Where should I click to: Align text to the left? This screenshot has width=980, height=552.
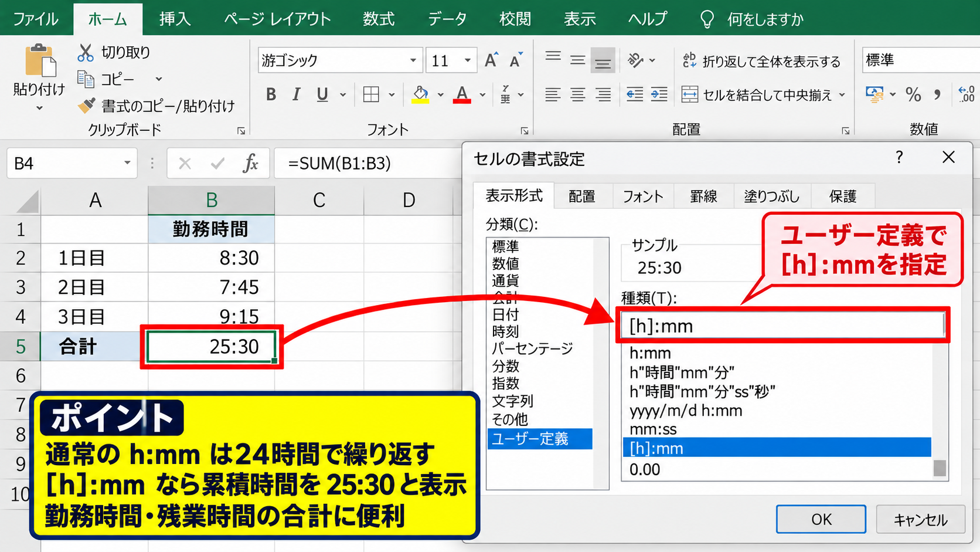pyautogui.click(x=553, y=94)
